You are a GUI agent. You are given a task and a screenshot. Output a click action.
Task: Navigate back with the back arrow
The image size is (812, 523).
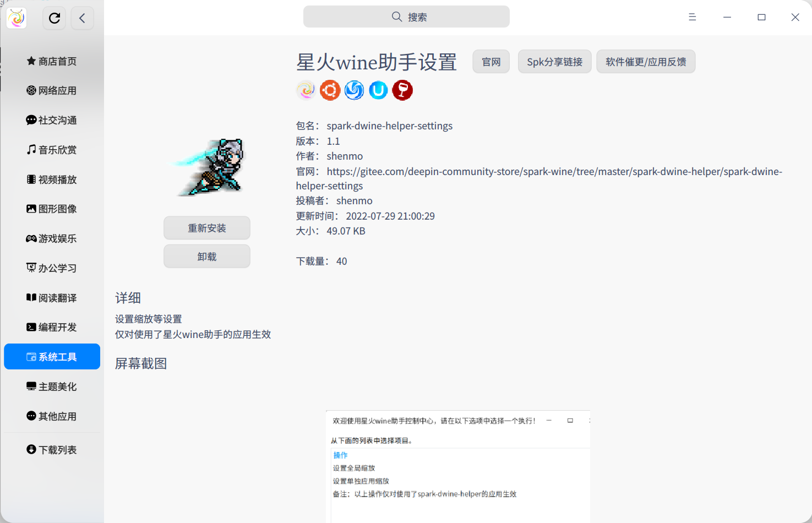82,18
